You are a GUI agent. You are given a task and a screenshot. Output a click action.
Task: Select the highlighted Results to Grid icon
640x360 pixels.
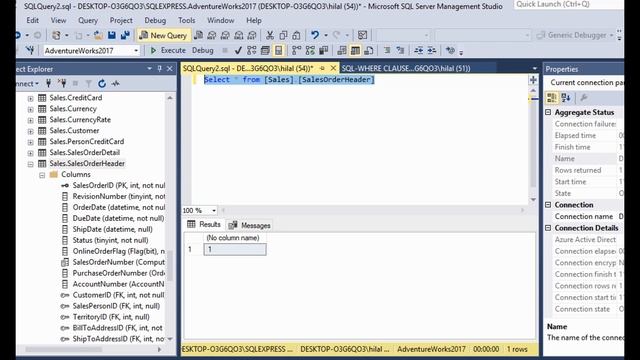pyautogui.click(x=356, y=51)
